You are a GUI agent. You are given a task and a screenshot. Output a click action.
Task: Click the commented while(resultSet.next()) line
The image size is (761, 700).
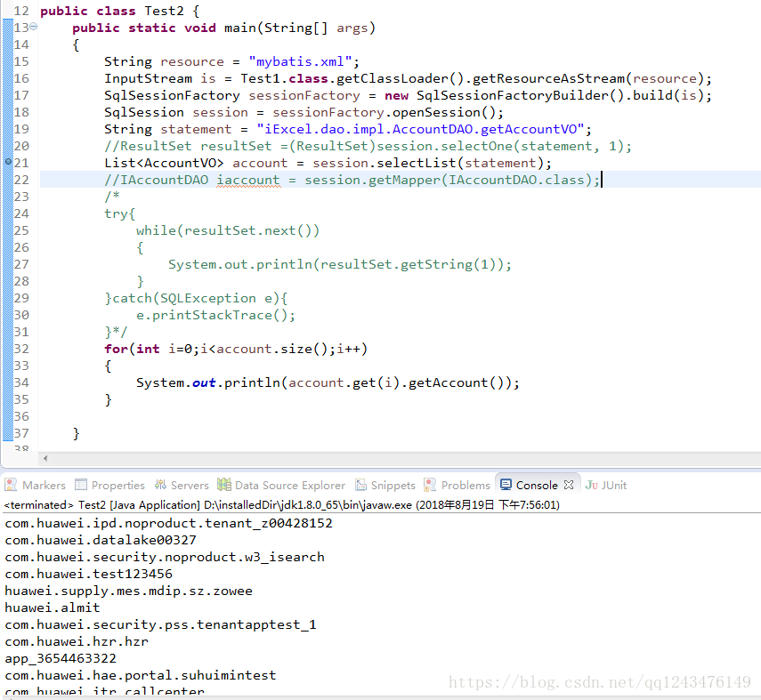228,230
